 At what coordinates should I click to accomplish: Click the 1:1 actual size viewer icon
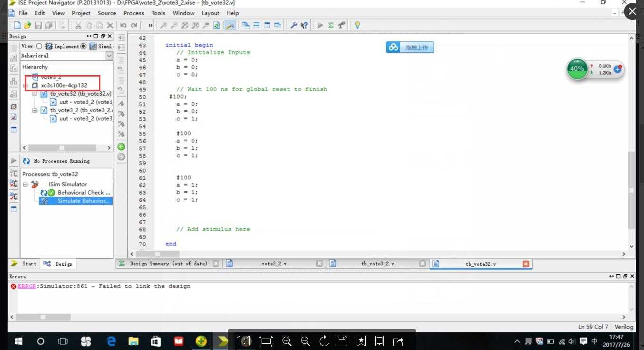tap(244, 340)
